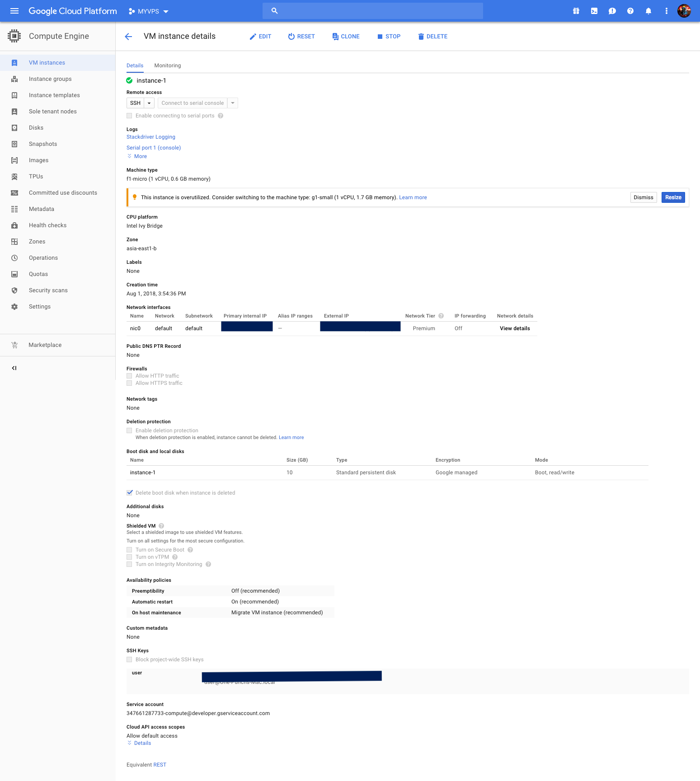This screenshot has width=700, height=781.
Task: Toggle Enable connecting to serial ports
Action: [x=129, y=116]
